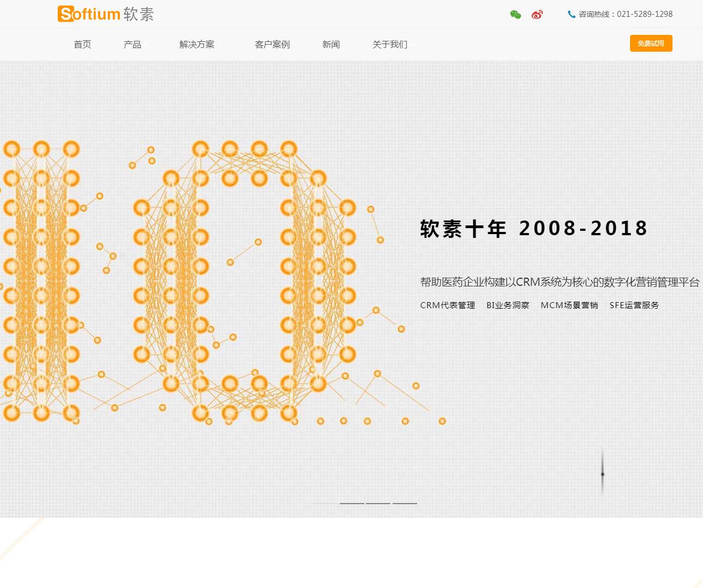Click the orange 免费试用 button
Screen dimensions: 703x588
pos(651,44)
